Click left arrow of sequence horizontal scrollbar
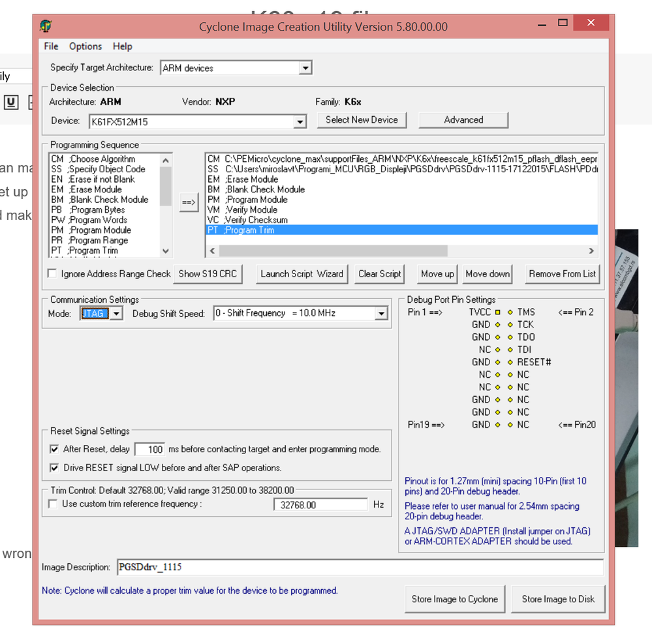This screenshot has height=644, width=652. tap(213, 251)
